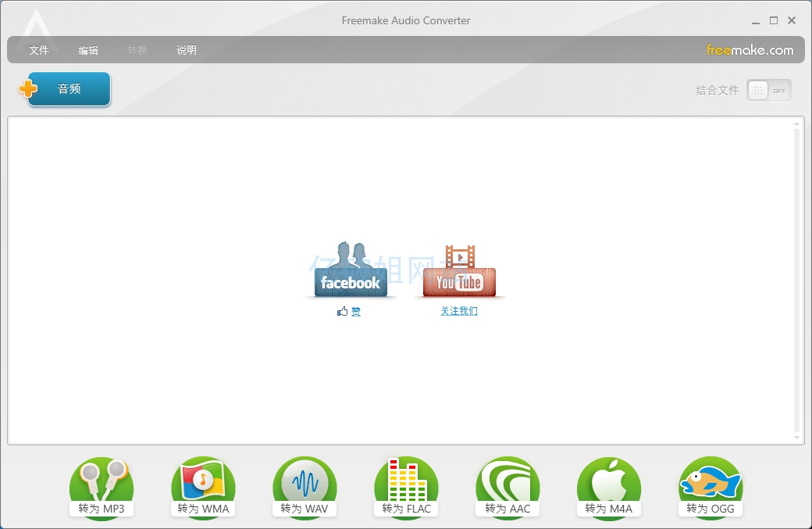
Task: Maximize the Freemake Audio Converter window
Action: pos(774,20)
